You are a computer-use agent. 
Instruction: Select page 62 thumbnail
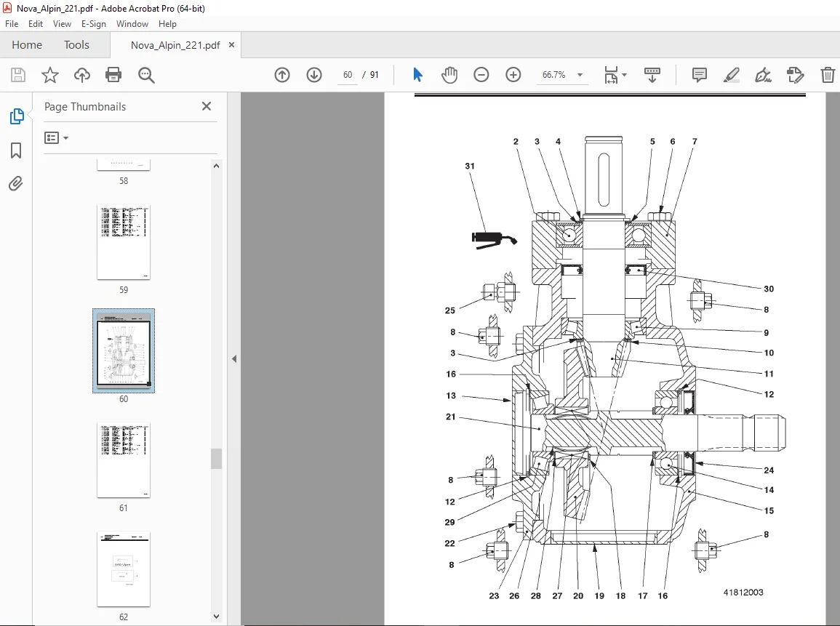pos(123,569)
